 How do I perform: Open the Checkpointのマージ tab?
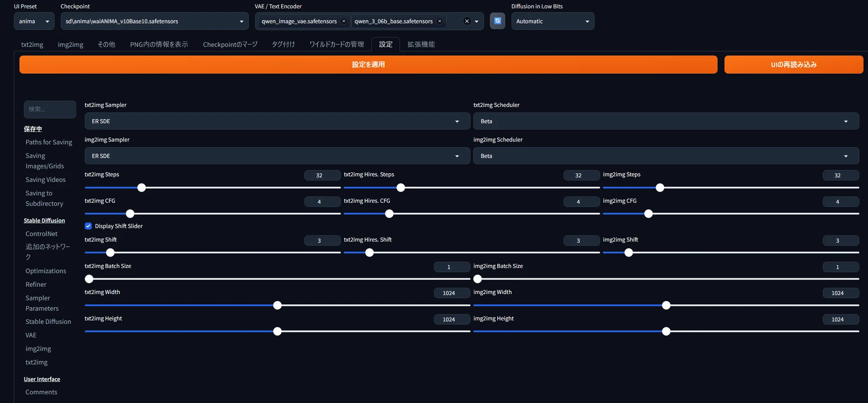[230, 44]
